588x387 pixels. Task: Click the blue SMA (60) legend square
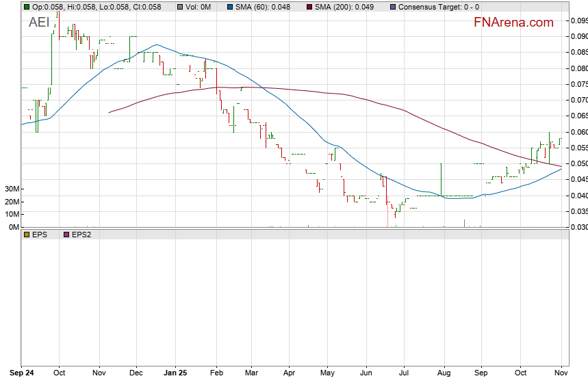(229, 7)
